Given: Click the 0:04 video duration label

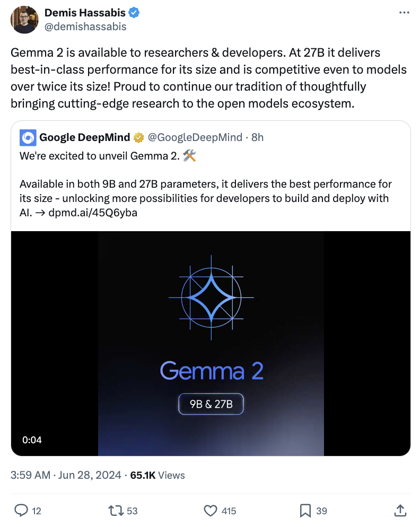Looking at the screenshot, I should click(x=32, y=440).
